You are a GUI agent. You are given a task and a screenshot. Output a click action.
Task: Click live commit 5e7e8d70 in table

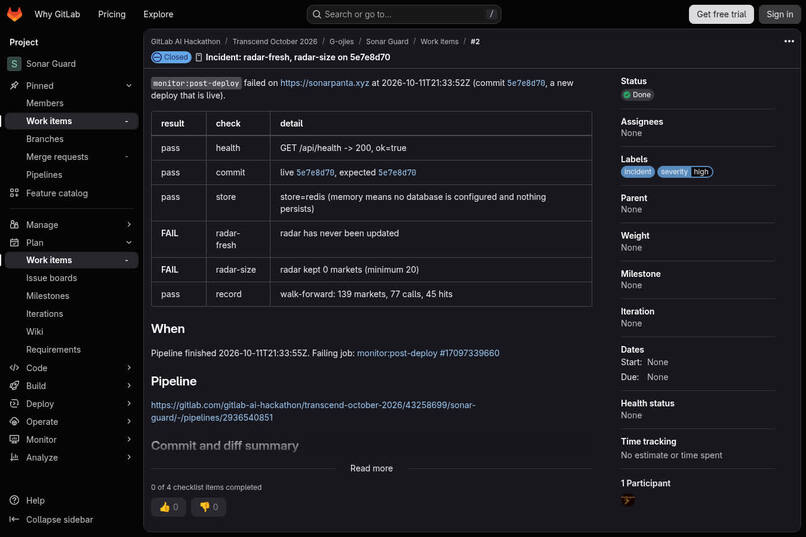(x=315, y=173)
